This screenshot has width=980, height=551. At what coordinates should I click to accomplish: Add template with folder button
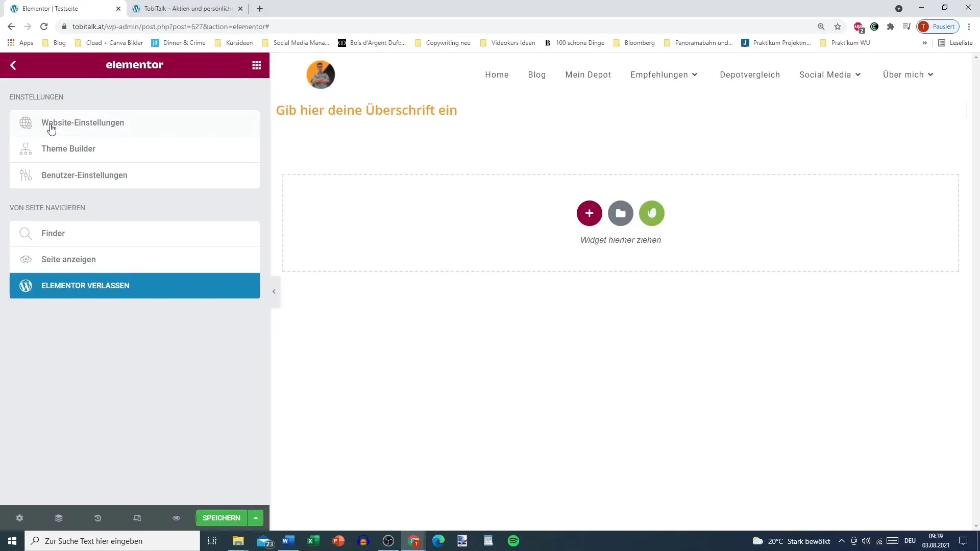(x=621, y=213)
